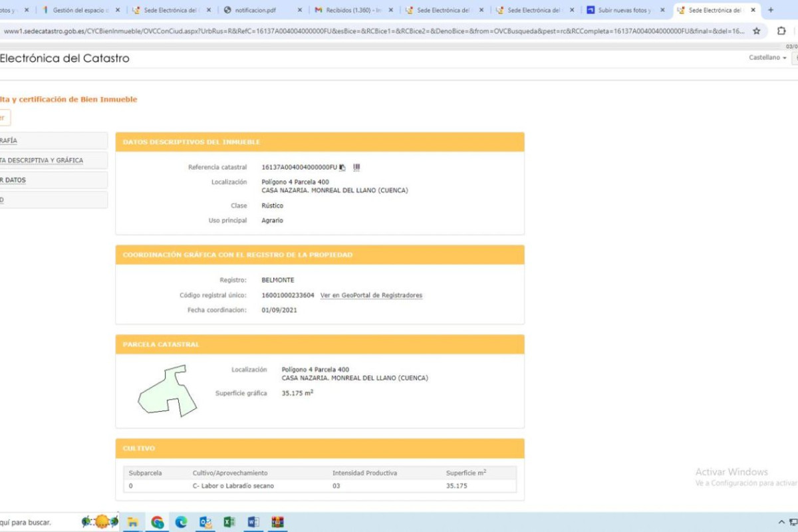Switch to Word in the taskbar
This screenshot has height=532, width=798.
coord(253,522)
